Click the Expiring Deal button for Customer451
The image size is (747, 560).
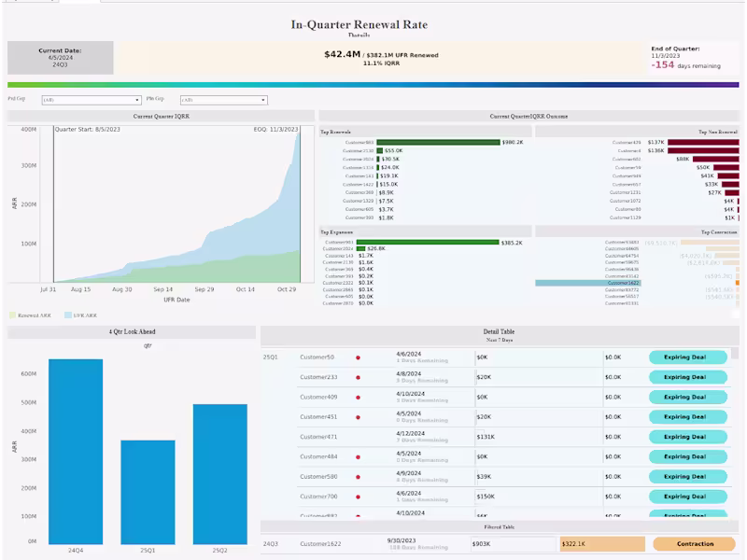687,416
